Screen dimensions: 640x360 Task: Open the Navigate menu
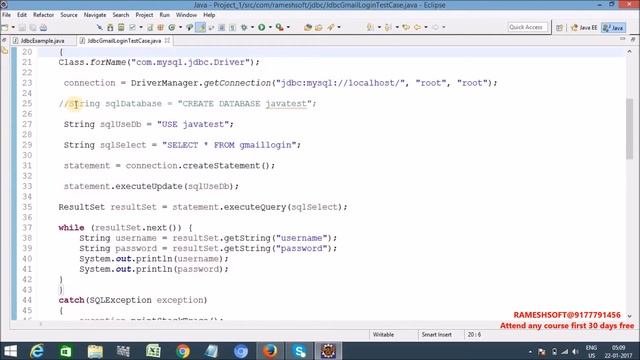click(95, 15)
